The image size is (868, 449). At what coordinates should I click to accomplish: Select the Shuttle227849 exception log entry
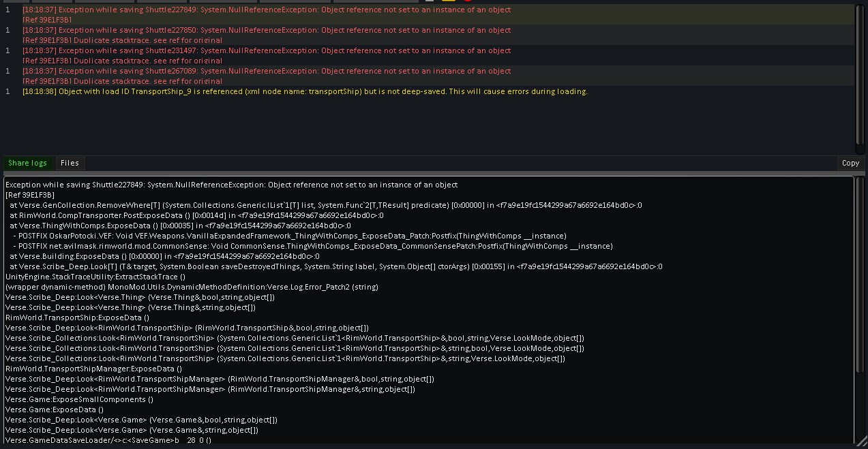coord(428,14)
